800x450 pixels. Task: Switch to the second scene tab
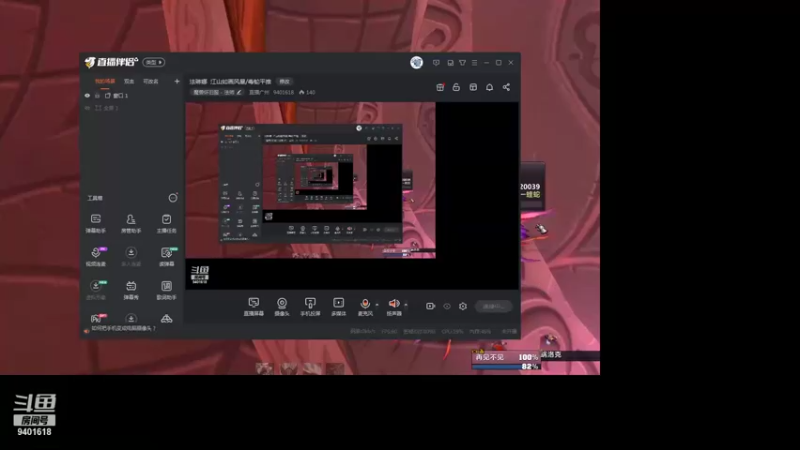pyautogui.click(x=129, y=81)
